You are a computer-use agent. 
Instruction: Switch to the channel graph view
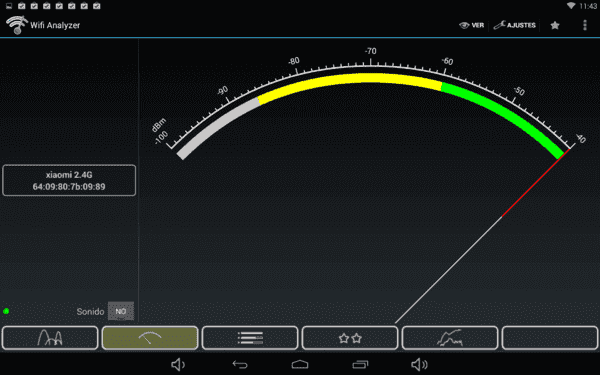[x=50, y=338]
